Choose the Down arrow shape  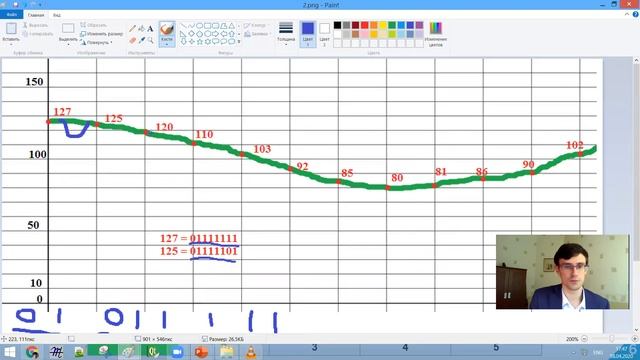coord(183,41)
